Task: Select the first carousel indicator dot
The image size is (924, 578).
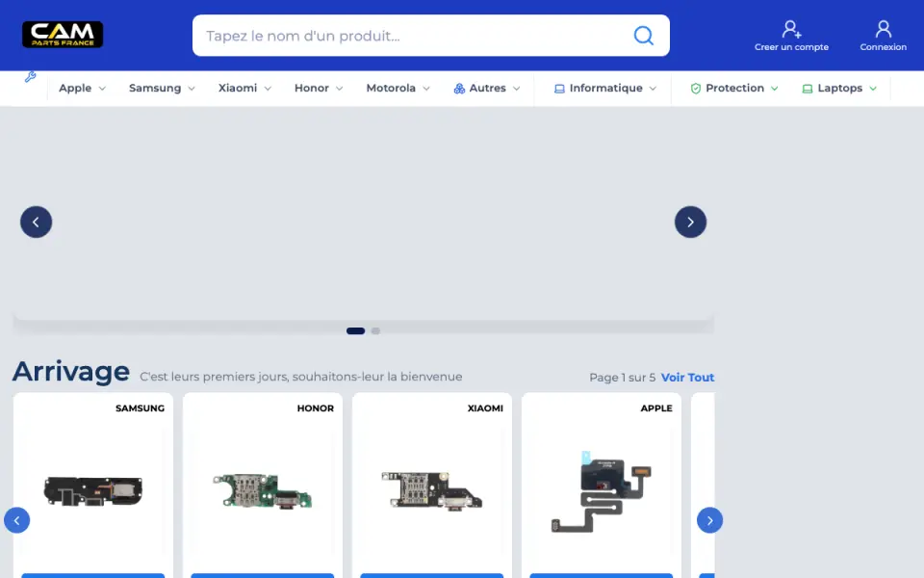Action: (x=355, y=330)
